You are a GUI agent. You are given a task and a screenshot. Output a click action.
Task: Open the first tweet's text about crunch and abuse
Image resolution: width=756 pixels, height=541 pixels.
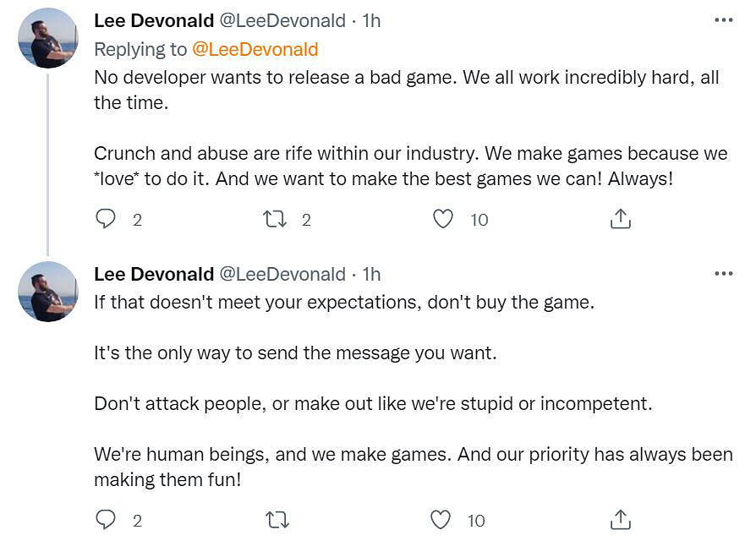point(410,168)
